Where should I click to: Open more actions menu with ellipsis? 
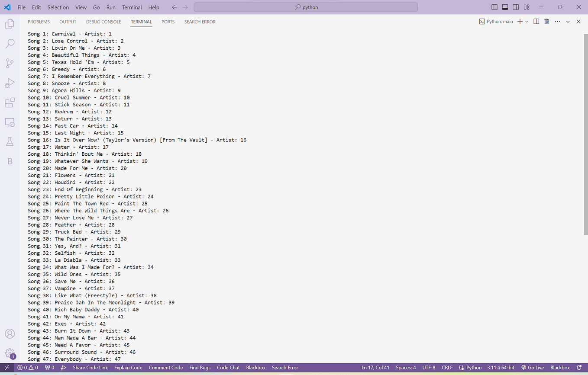(557, 21)
